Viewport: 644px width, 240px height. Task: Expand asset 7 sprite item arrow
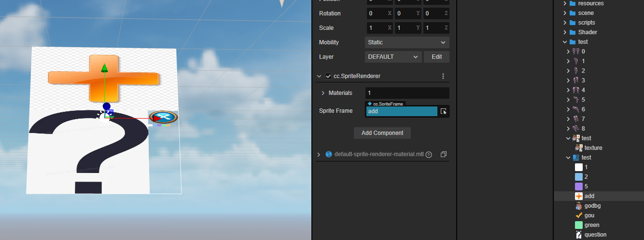click(x=568, y=119)
